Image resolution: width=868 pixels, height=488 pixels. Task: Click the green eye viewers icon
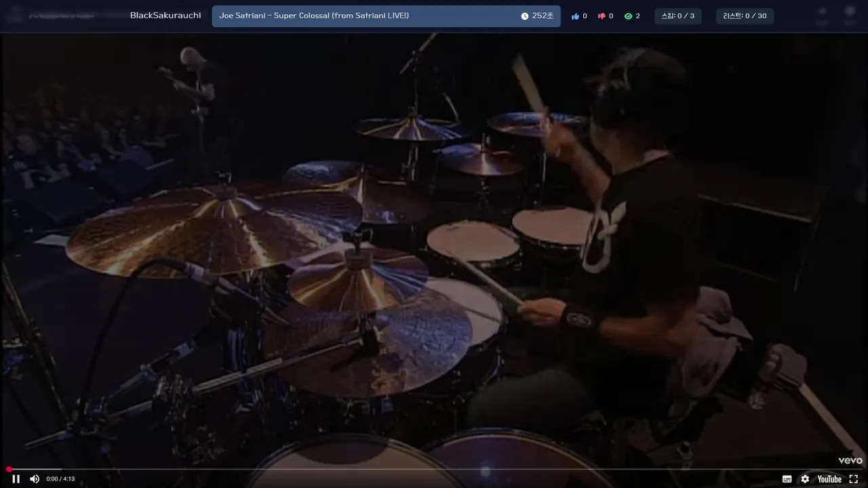click(x=628, y=16)
